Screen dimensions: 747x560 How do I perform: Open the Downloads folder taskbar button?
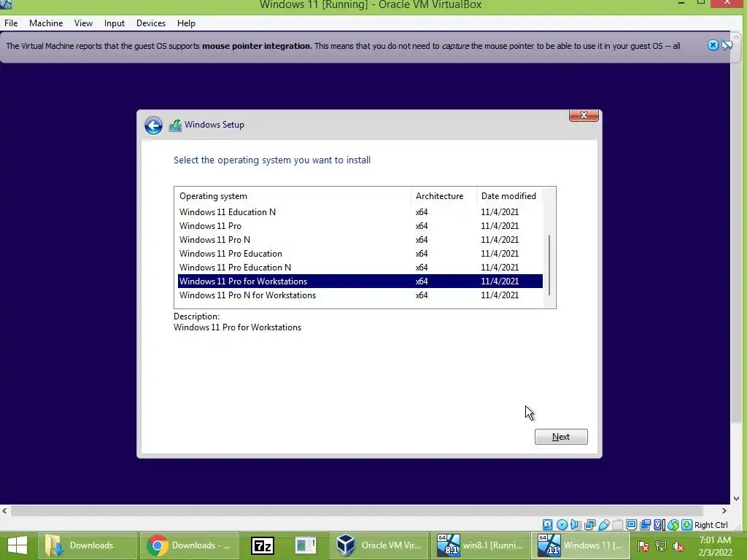pos(88,545)
